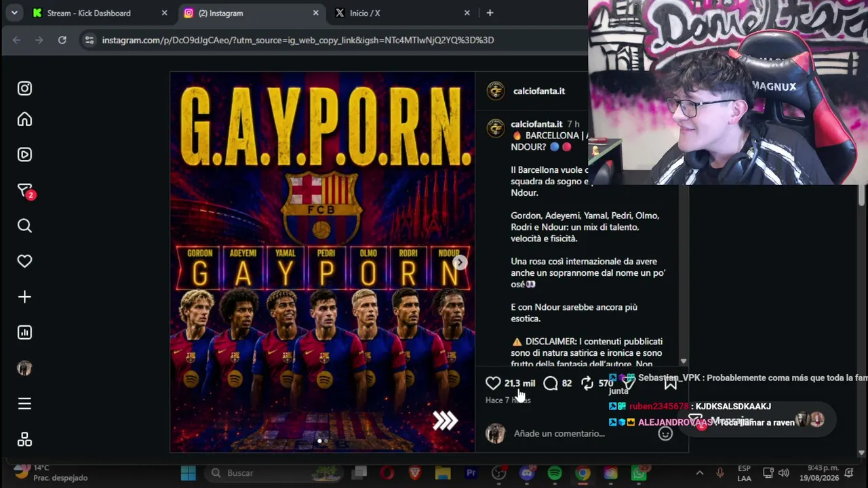Open the Meta apps icon in the sidebar
The width and height of the screenshot is (868, 488).
click(x=24, y=440)
